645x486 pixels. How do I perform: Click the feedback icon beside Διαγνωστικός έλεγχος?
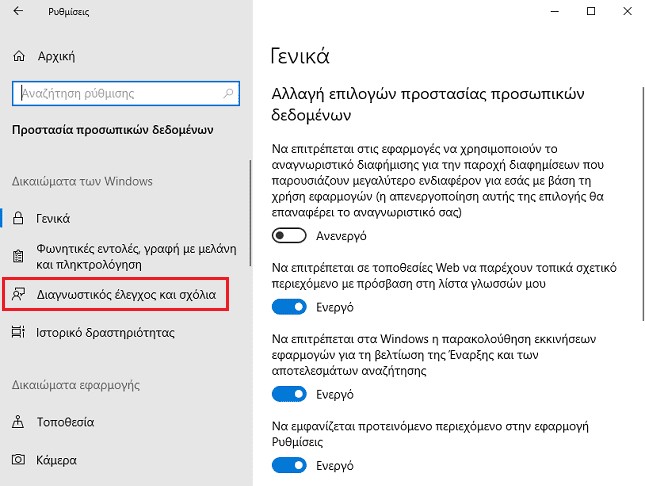click(x=19, y=294)
